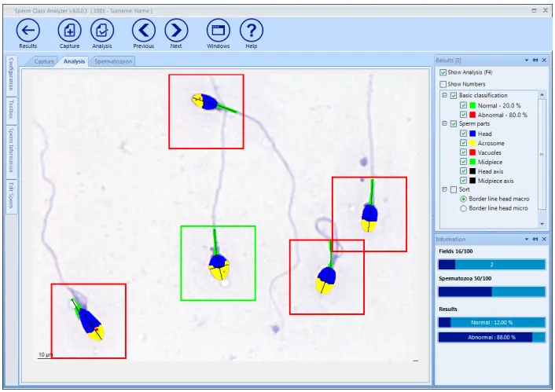Viewport: 555px width, 392px height.
Task: Run the Analysis toolbar icon
Action: [102, 31]
